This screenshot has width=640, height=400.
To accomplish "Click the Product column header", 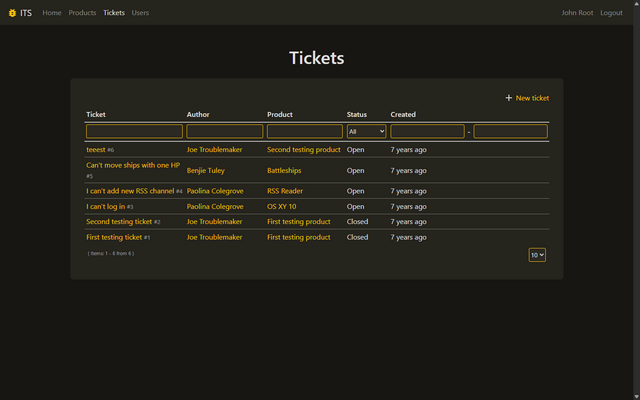I will click(x=280, y=114).
